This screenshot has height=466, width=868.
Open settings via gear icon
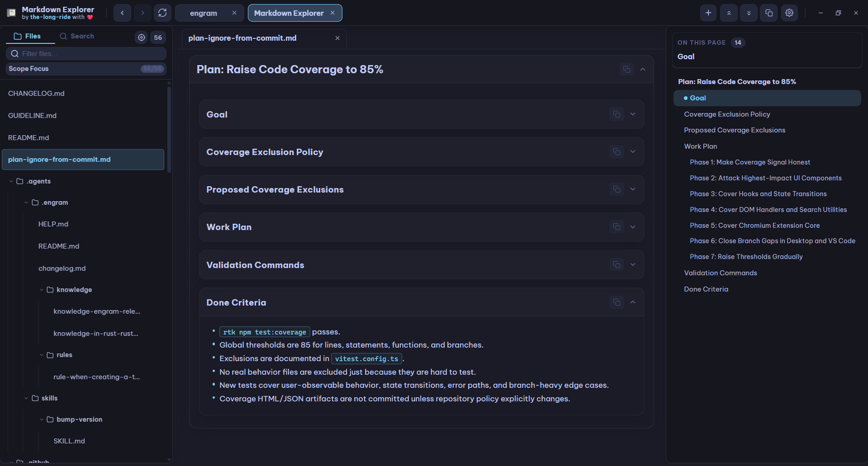[x=789, y=13]
